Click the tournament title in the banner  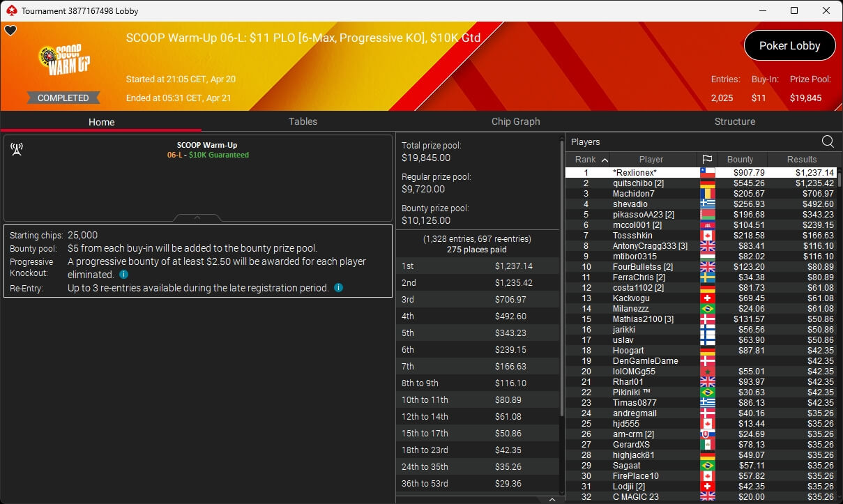[303, 38]
